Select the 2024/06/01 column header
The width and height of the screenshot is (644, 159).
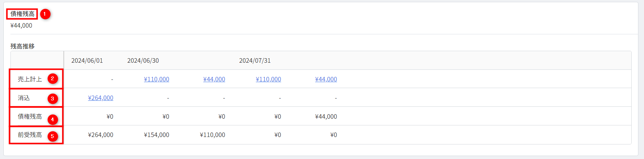87,60
